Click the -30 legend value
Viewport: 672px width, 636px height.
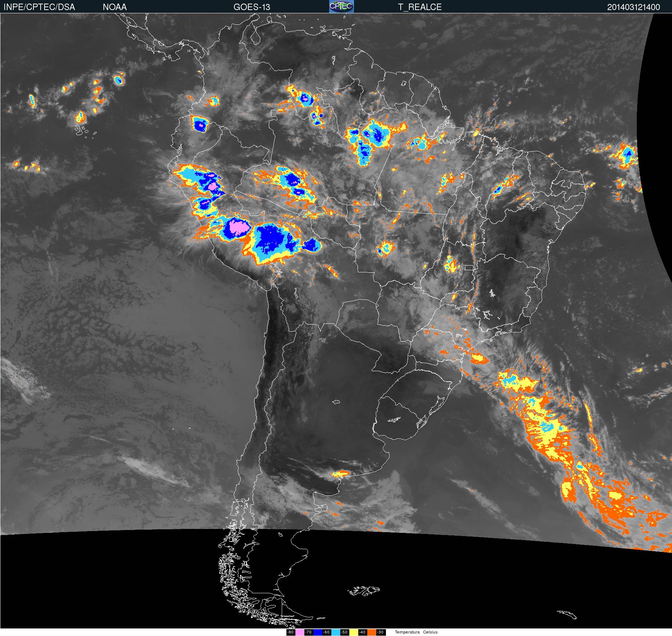coord(380,632)
